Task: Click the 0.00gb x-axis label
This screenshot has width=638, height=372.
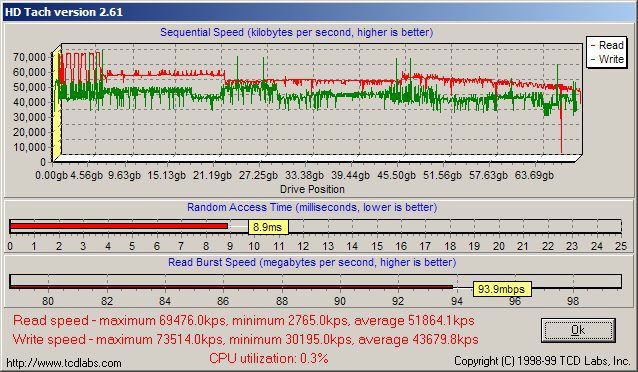Action: coord(51,175)
